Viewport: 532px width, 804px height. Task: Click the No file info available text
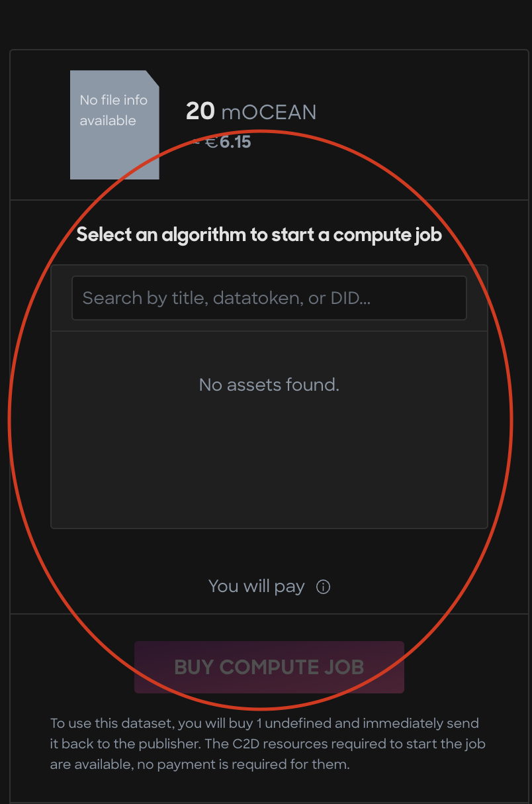[113, 111]
